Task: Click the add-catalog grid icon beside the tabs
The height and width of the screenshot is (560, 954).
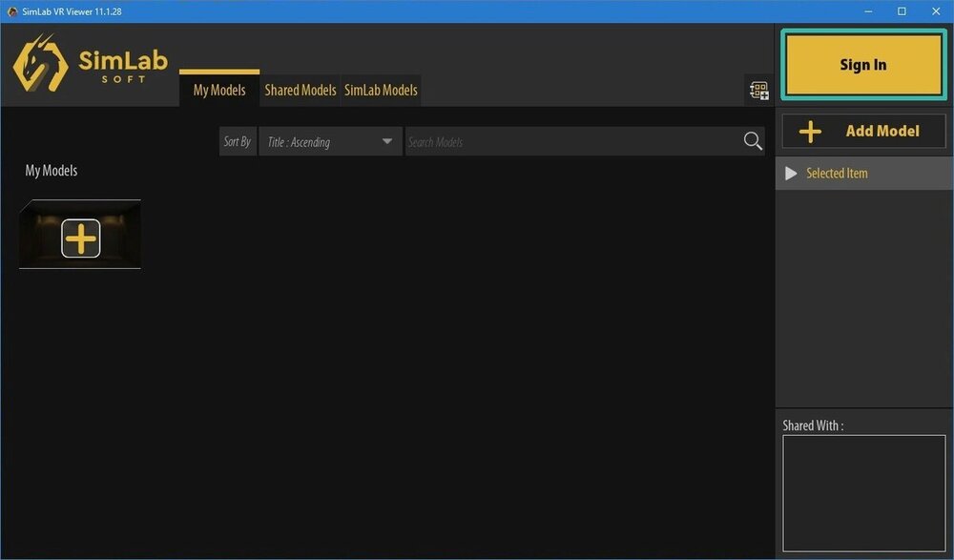Action: coord(758,91)
